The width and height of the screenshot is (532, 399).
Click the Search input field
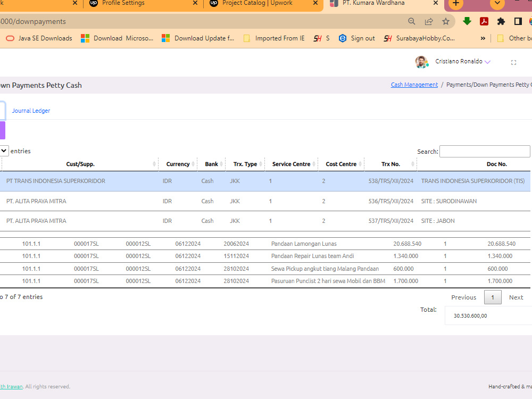pyautogui.click(x=485, y=151)
